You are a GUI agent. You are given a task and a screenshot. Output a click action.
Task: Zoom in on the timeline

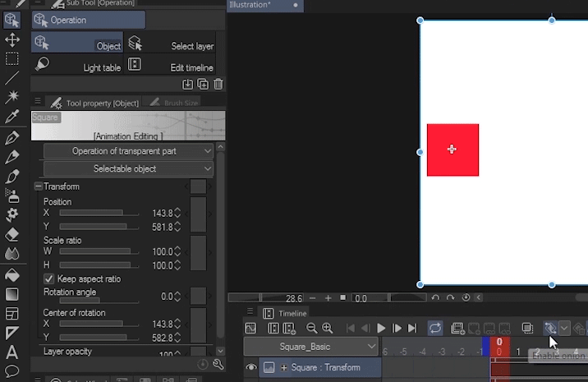[328, 328]
